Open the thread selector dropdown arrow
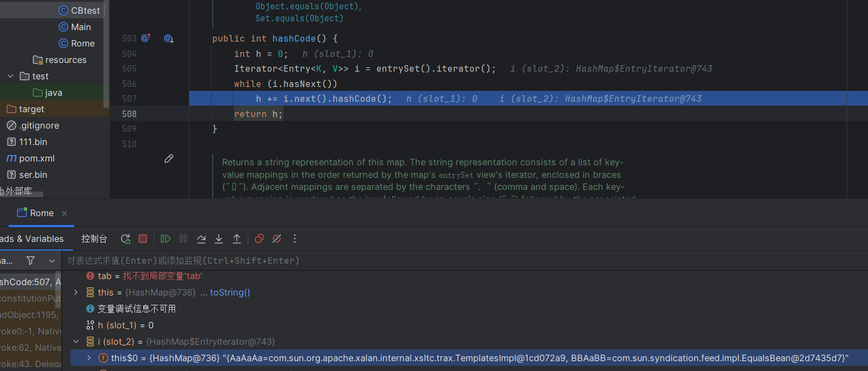The height and width of the screenshot is (371, 868). tap(52, 260)
